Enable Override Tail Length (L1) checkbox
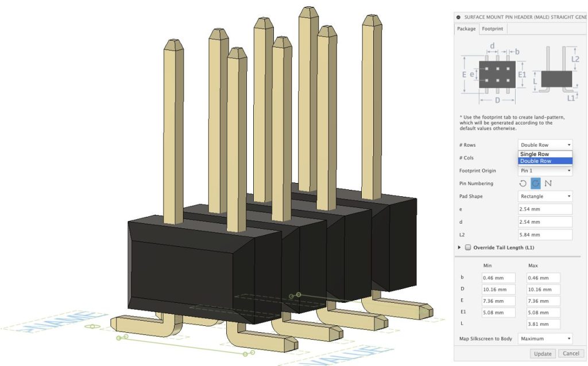The height and width of the screenshot is (366, 588). coord(468,248)
